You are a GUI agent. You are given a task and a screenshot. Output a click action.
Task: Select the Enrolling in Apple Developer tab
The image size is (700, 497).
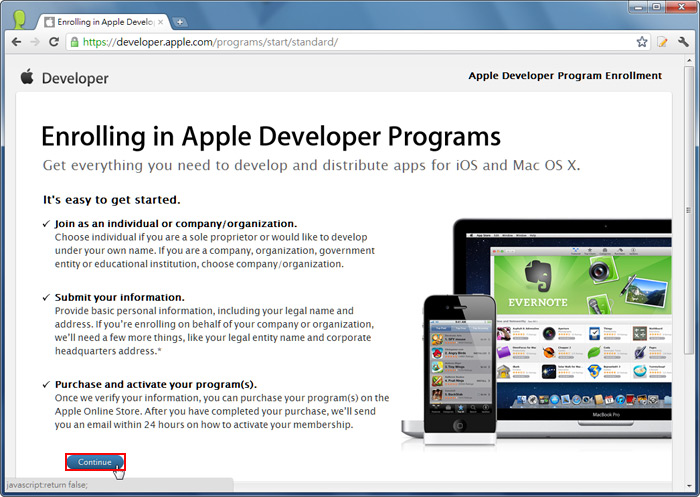coord(102,22)
